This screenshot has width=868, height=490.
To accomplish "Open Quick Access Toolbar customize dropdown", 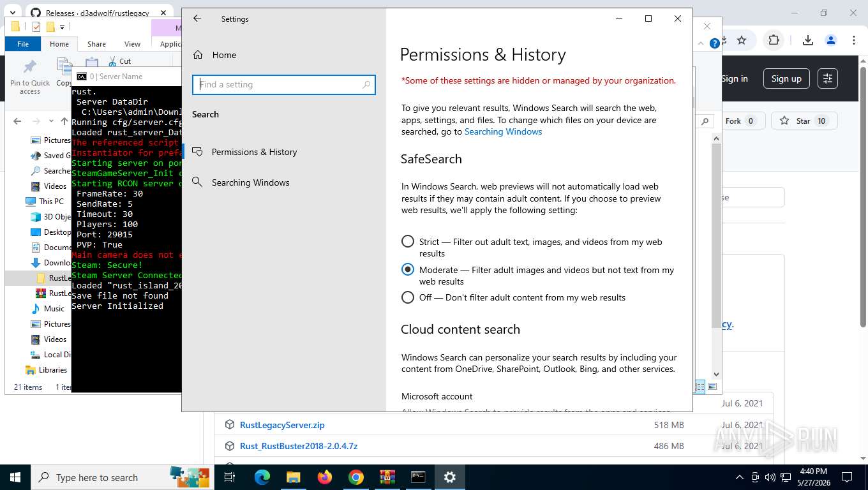I will click(x=62, y=27).
